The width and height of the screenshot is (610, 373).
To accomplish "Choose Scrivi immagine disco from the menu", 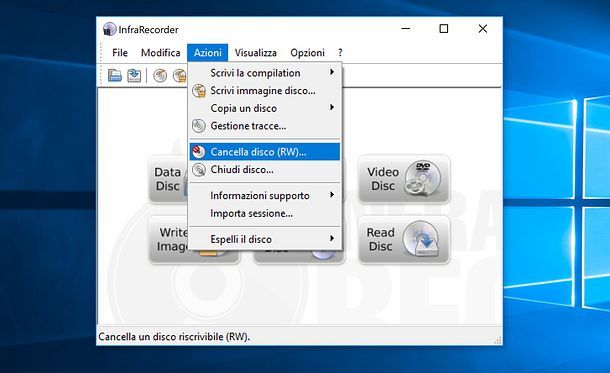I will pyautogui.click(x=265, y=91).
